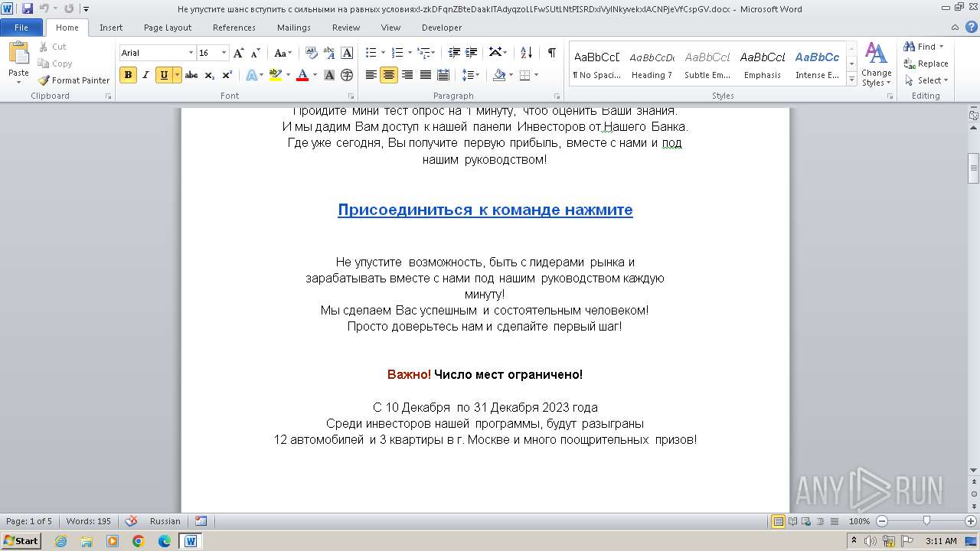Click the Clear Formatting icon
This screenshot has width=980, height=551.
click(311, 53)
